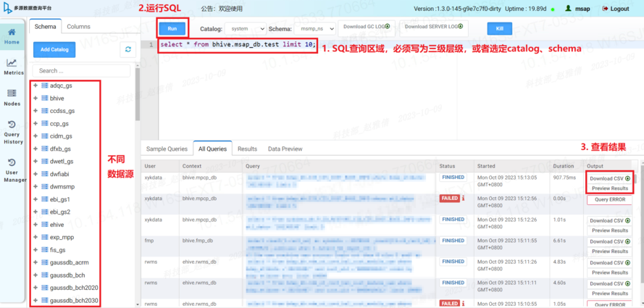Open the Nodes sidebar icon
The width and height of the screenshot is (644, 308).
click(12, 97)
